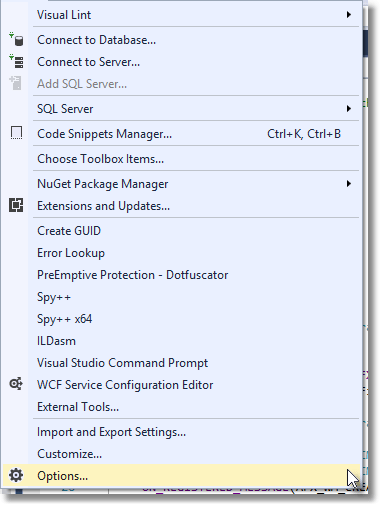Open Error Lookup
Viewport: 380px width, 506px height.
(181, 253)
